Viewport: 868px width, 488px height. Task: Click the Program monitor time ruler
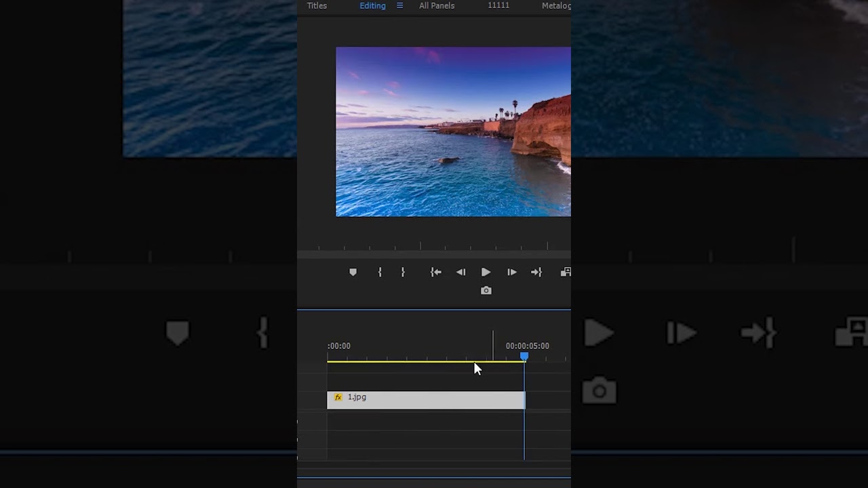click(x=434, y=247)
